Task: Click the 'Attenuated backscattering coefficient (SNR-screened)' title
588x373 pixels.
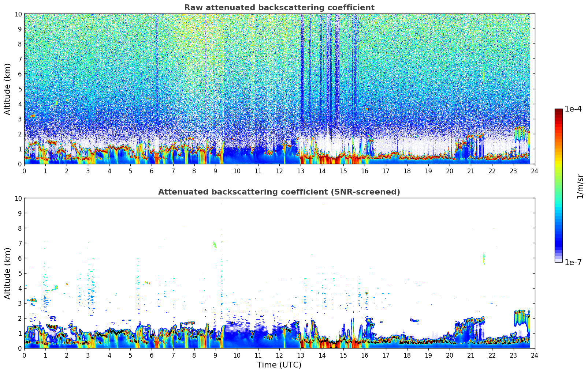Action: click(x=279, y=192)
